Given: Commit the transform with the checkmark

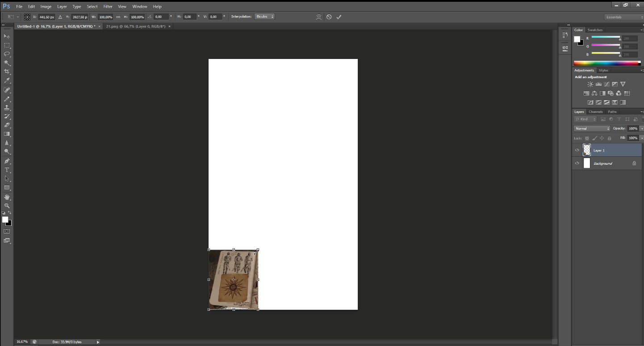Looking at the screenshot, I should tap(339, 17).
